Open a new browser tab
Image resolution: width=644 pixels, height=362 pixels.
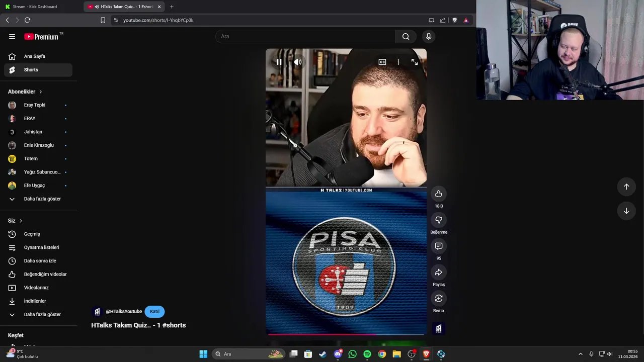(x=172, y=7)
